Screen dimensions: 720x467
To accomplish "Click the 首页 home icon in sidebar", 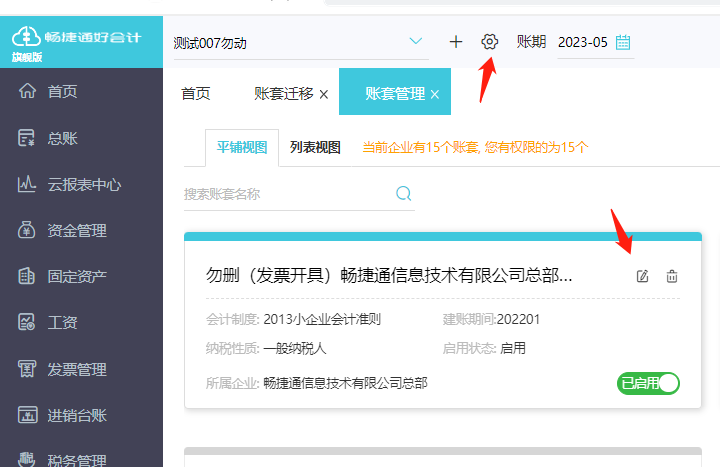I will 27,90.
